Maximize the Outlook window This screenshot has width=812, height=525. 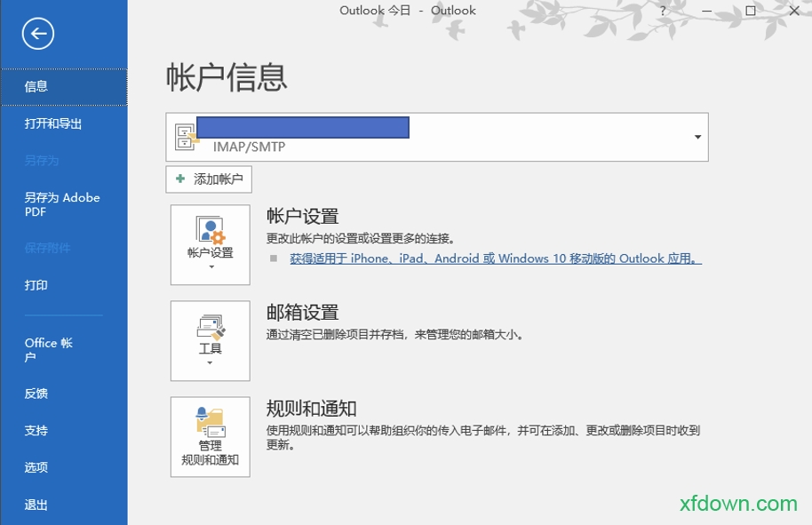[x=751, y=11]
